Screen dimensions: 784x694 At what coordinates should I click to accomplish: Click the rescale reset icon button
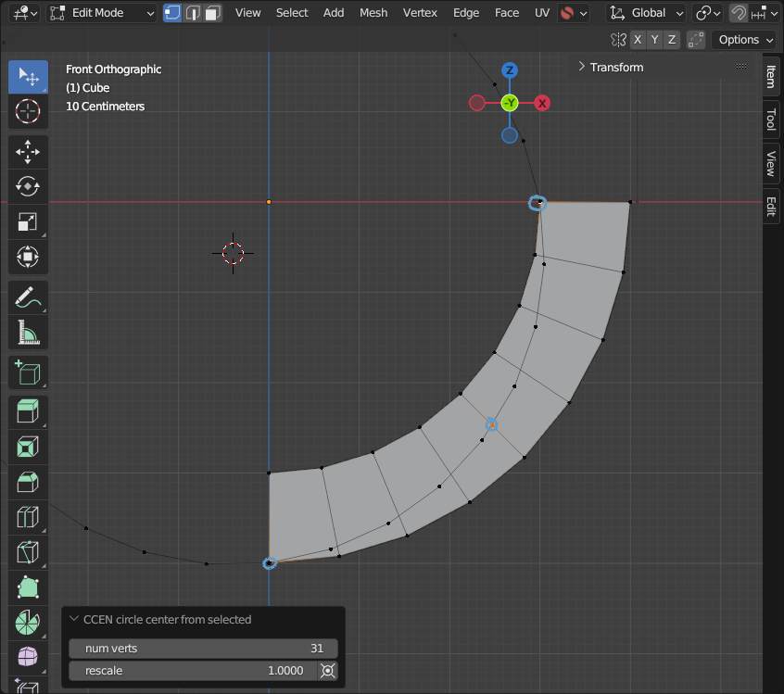[x=328, y=671]
